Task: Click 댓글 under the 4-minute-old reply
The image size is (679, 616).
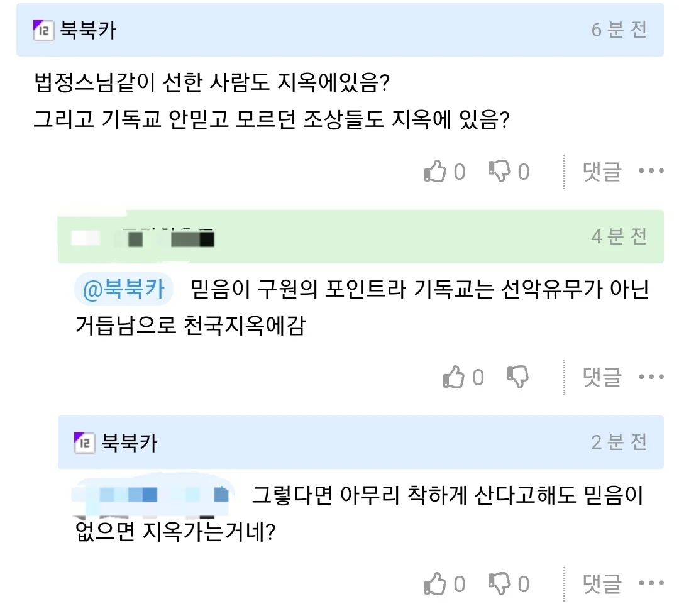Action: point(602,377)
